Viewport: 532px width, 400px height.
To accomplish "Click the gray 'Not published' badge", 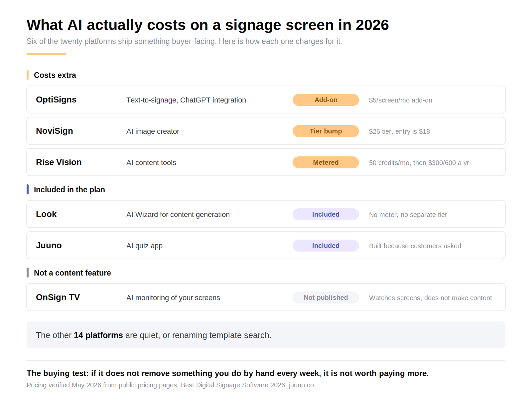I will pos(326,298).
